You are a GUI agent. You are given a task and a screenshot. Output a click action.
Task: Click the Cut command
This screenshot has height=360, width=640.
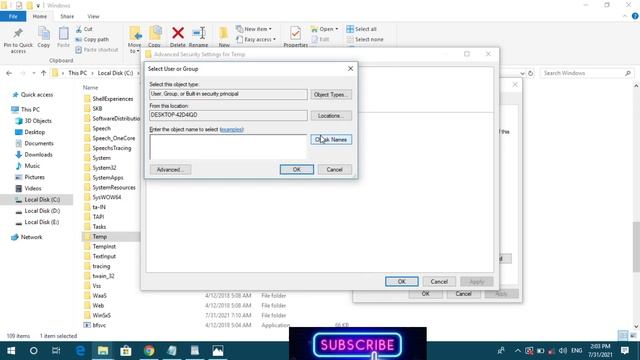(84, 29)
